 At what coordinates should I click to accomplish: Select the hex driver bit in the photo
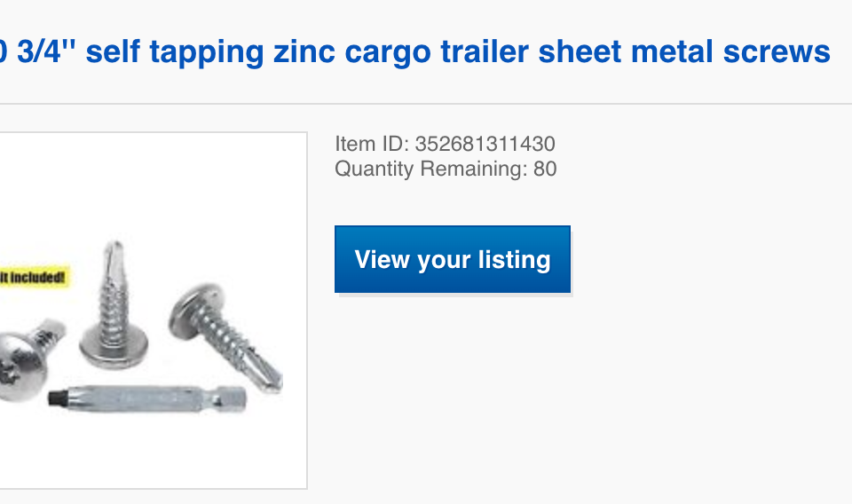[x=146, y=396]
